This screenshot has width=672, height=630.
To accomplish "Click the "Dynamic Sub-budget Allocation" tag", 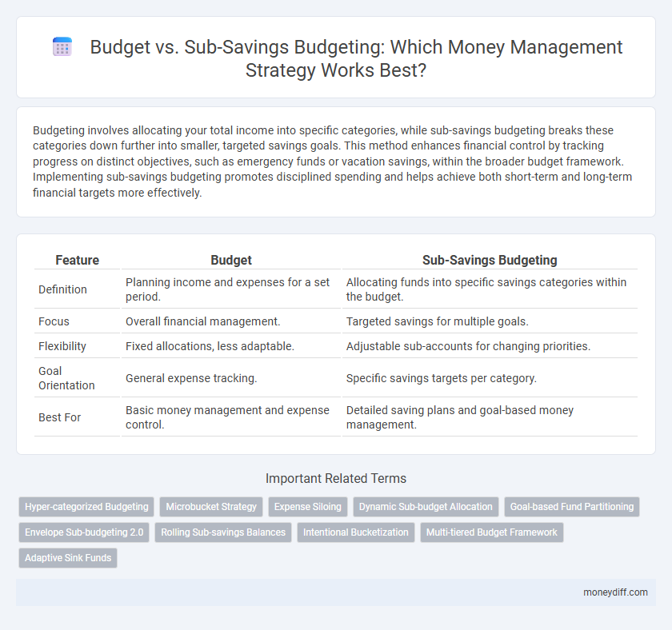I will (x=426, y=506).
